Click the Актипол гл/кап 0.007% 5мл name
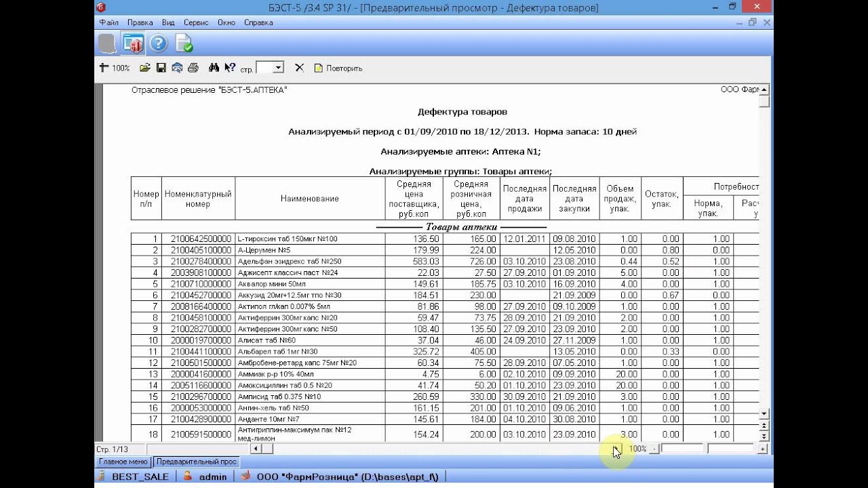 285,306
